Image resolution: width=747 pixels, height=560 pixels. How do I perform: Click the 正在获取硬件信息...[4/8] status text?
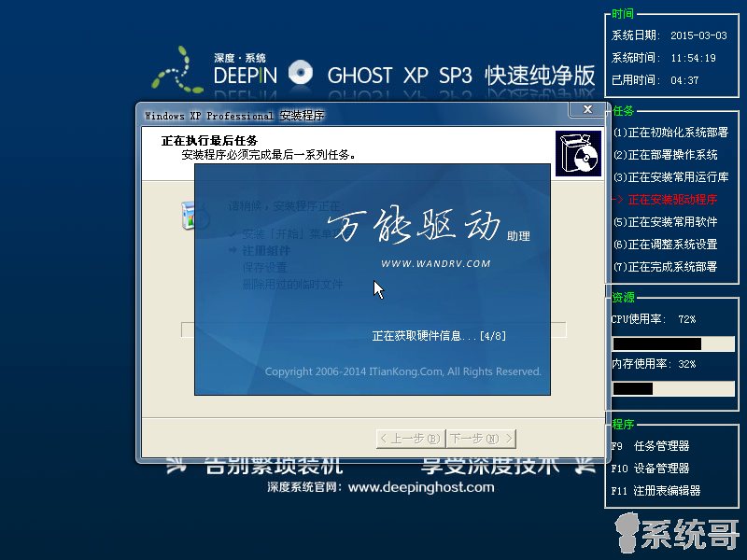(439, 336)
